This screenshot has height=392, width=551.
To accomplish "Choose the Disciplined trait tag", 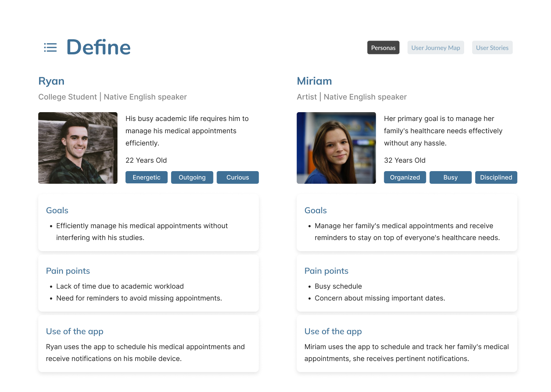I will point(496,177).
